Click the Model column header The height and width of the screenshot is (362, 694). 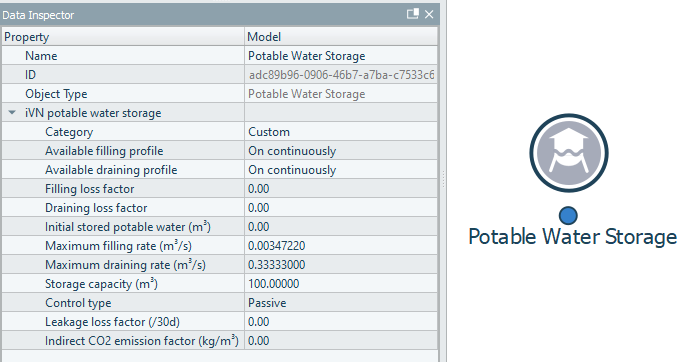[x=341, y=37]
